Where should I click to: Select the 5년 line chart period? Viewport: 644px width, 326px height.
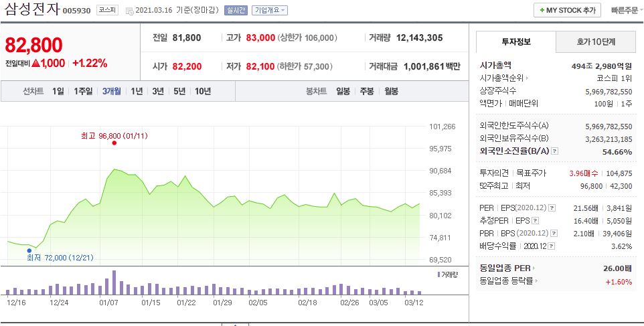tap(179, 91)
